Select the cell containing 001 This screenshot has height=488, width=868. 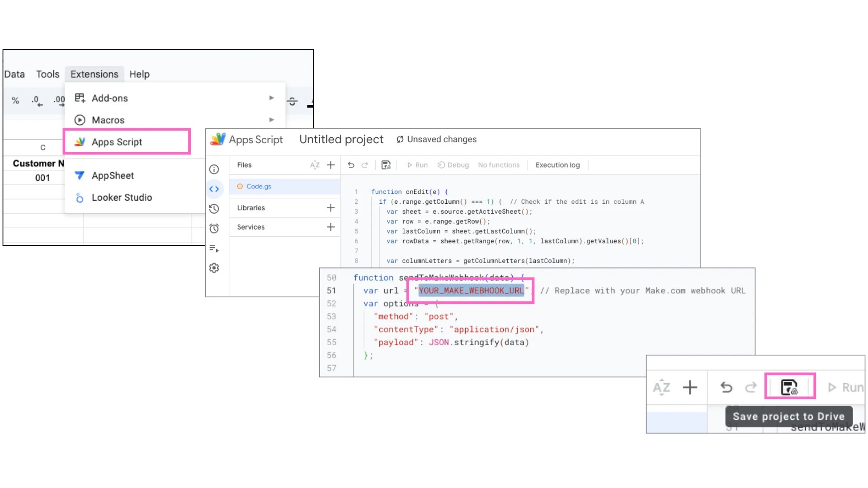42,178
